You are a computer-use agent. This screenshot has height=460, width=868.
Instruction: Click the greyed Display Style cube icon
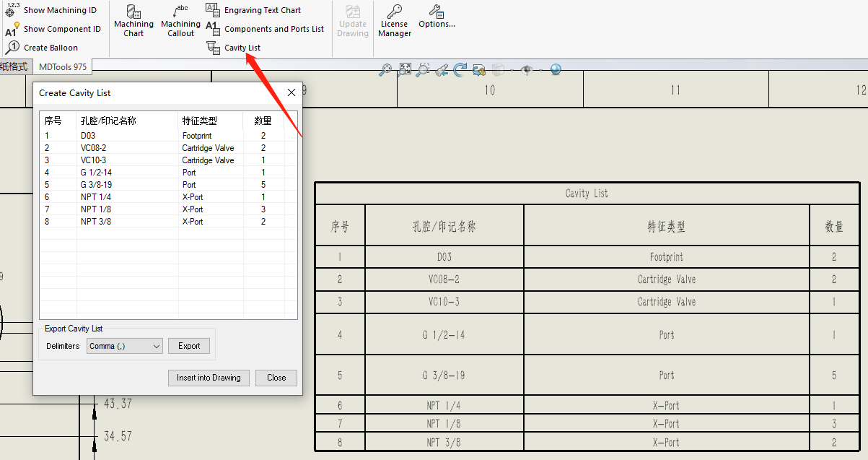pyautogui.click(x=498, y=69)
